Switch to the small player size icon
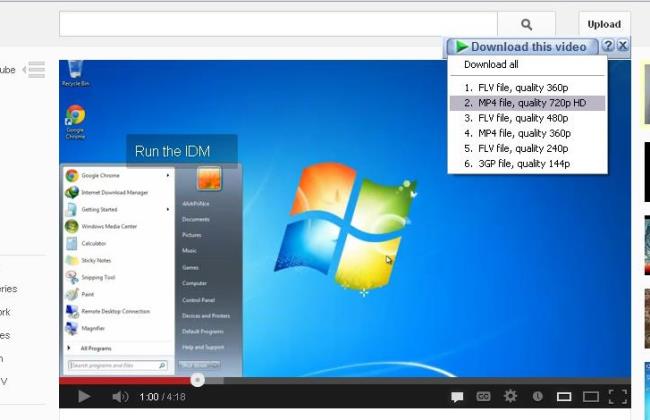Image resolution: width=650 pixels, height=420 pixels. coord(564,397)
